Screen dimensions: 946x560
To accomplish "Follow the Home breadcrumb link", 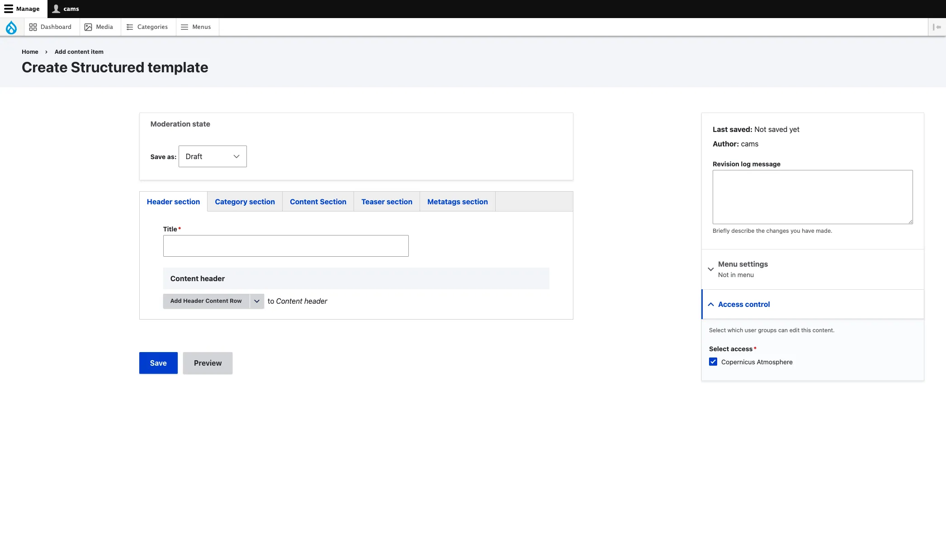I will (30, 52).
